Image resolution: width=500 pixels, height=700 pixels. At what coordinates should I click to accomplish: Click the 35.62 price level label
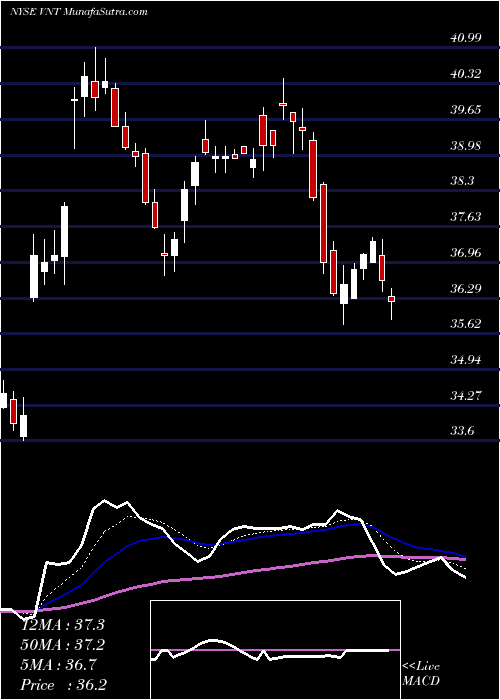465,323
